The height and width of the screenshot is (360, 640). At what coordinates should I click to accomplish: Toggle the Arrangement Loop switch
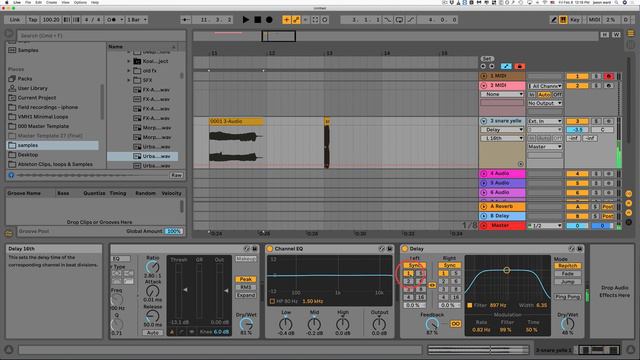point(399,20)
